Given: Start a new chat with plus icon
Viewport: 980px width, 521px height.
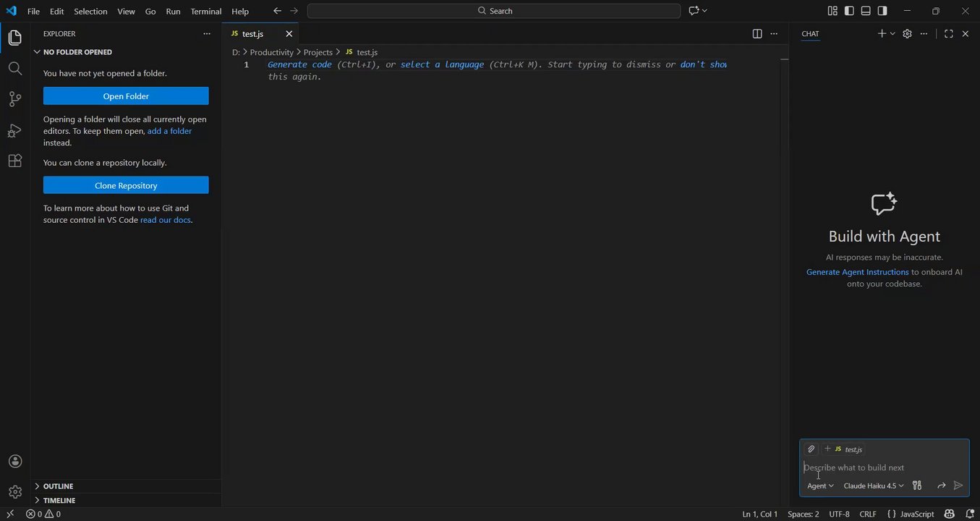Looking at the screenshot, I should click(882, 34).
